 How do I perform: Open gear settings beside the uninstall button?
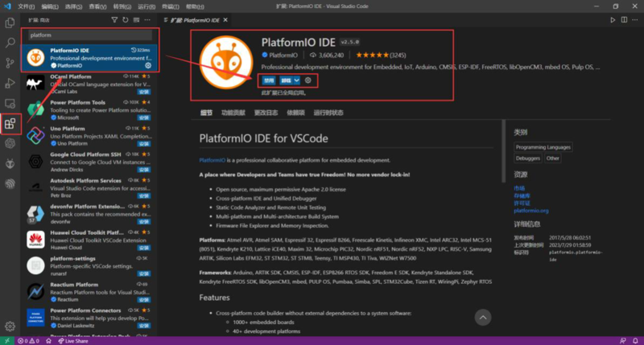[309, 80]
